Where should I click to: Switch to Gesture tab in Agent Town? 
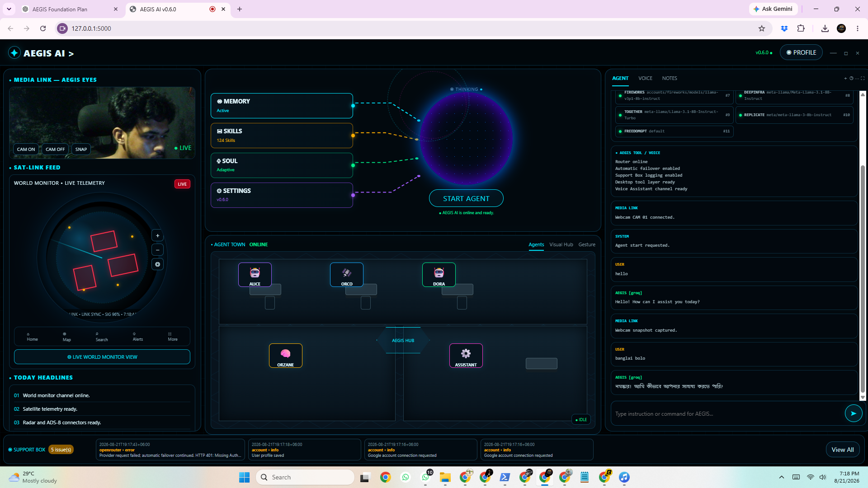[587, 244]
